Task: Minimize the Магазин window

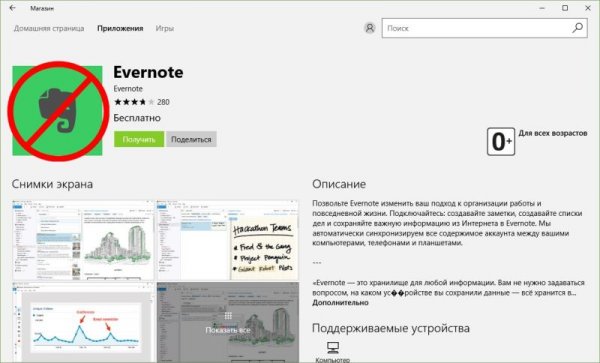Action: (542, 8)
